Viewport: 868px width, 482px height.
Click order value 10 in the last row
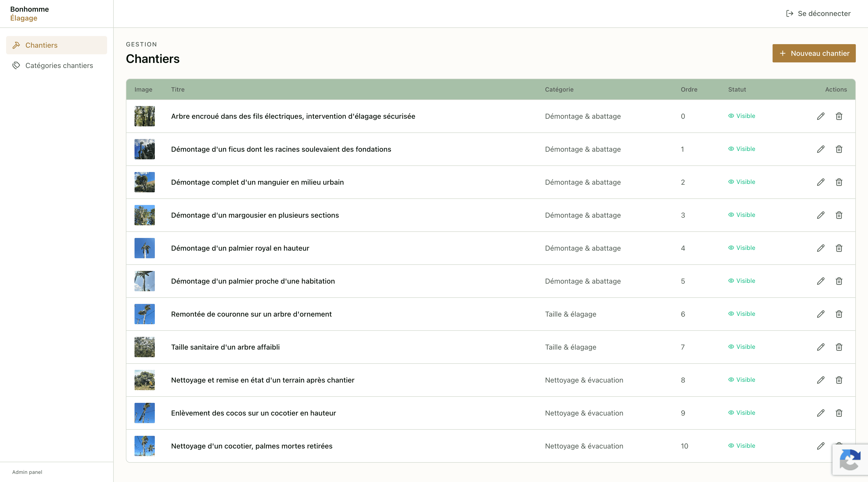pyautogui.click(x=684, y=446)
